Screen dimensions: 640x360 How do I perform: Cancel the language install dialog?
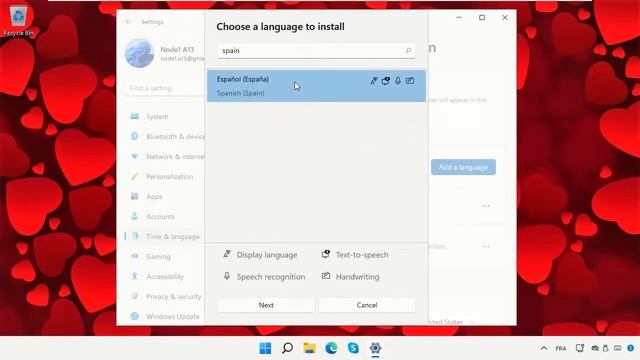tap(367, 305)
